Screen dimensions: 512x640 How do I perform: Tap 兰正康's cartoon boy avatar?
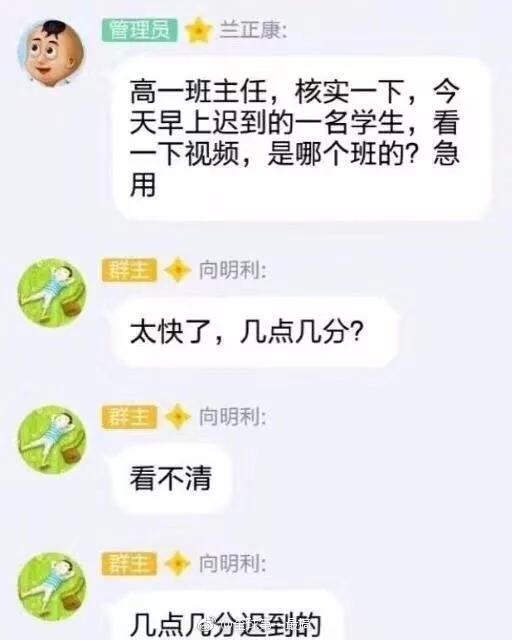pyautogui.click(x=52, y=53)
